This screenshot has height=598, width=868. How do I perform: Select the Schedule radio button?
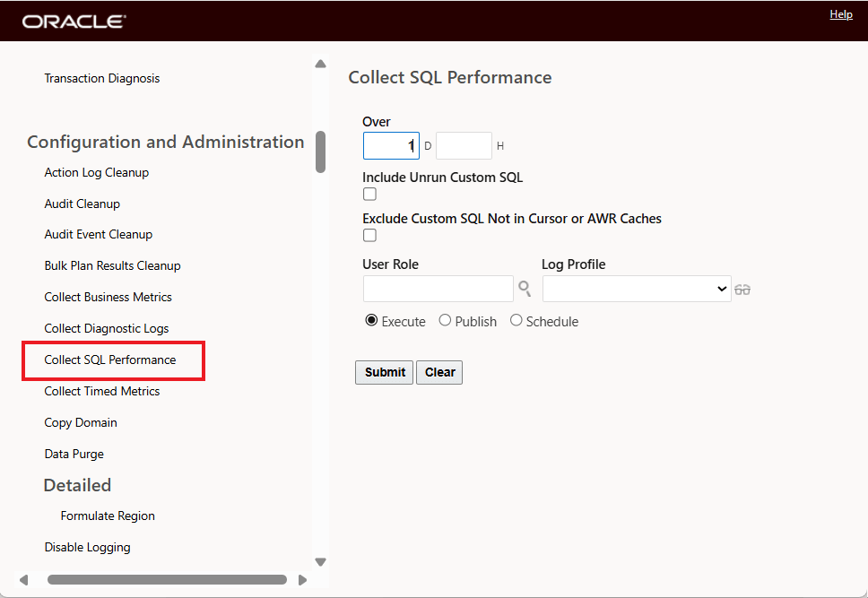click(x=516, y=320)
